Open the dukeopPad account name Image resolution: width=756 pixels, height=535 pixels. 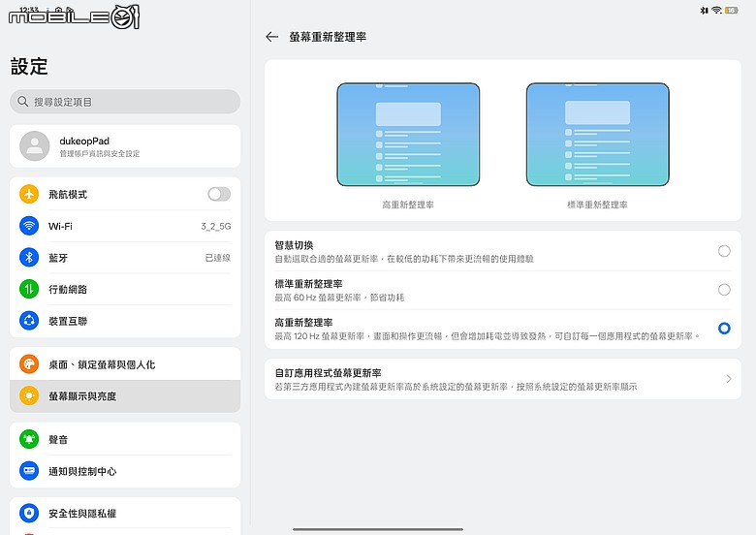coord(84,141)
